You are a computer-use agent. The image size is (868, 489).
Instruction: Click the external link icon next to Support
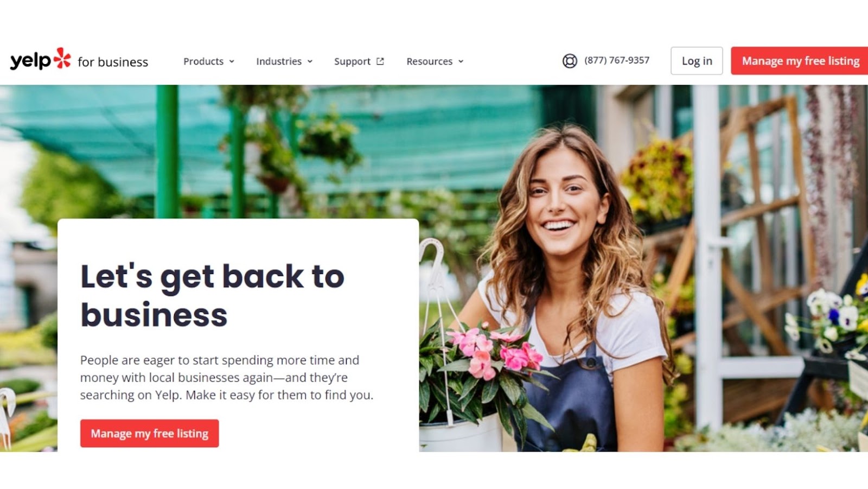(380, 61)
